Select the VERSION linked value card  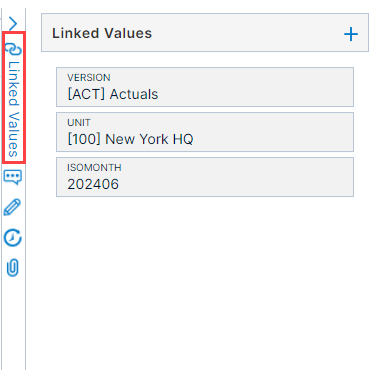point(205,87)
